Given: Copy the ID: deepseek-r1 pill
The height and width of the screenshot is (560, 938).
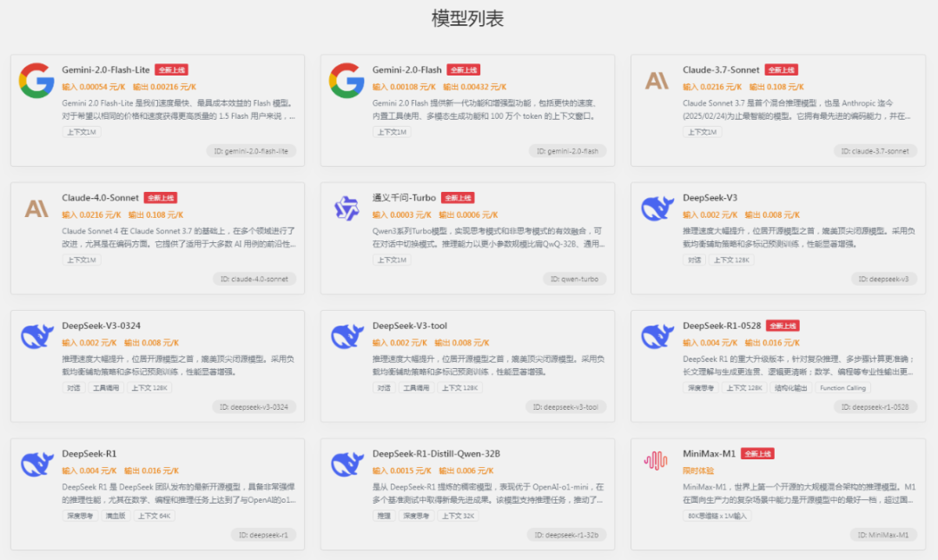Looking at the screenshot, I should click(263, 536).
